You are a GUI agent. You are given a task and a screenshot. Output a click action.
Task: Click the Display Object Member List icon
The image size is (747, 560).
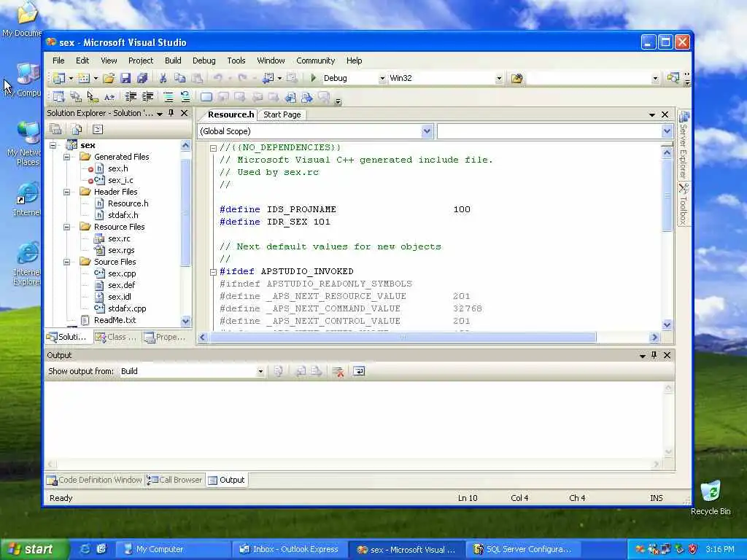58,97
